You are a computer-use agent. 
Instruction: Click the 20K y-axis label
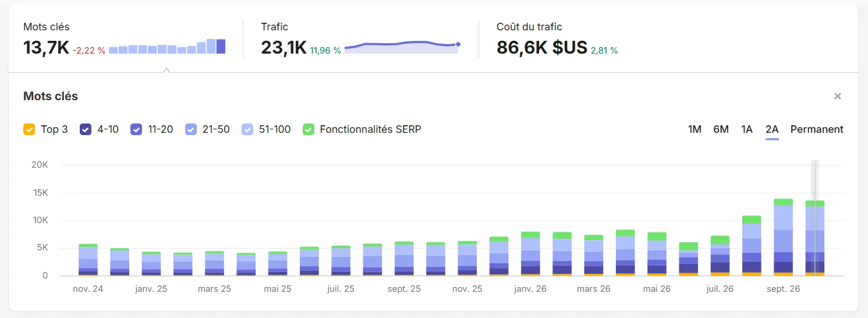[40, 165]
